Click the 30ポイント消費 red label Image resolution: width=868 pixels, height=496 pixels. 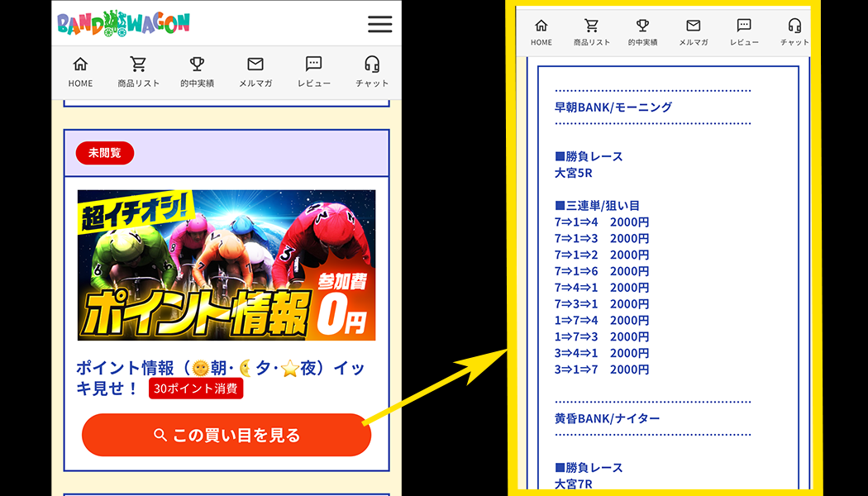(196, 389)
